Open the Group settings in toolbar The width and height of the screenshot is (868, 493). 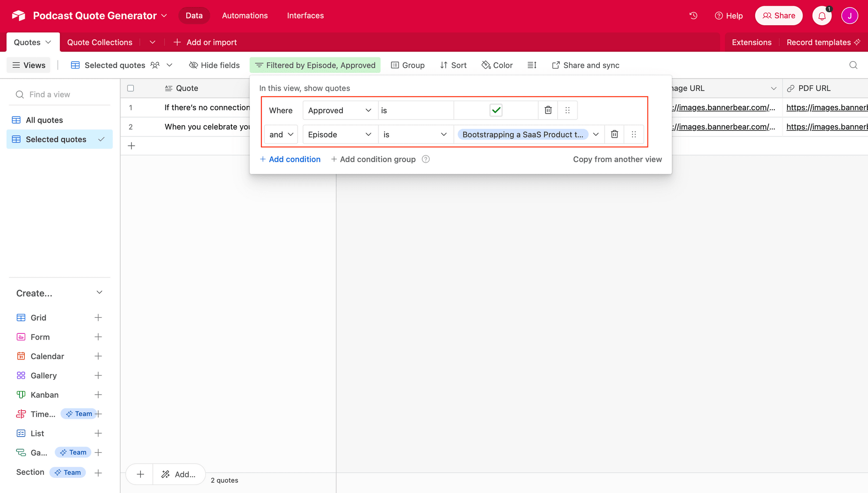(x=408, y=65)
